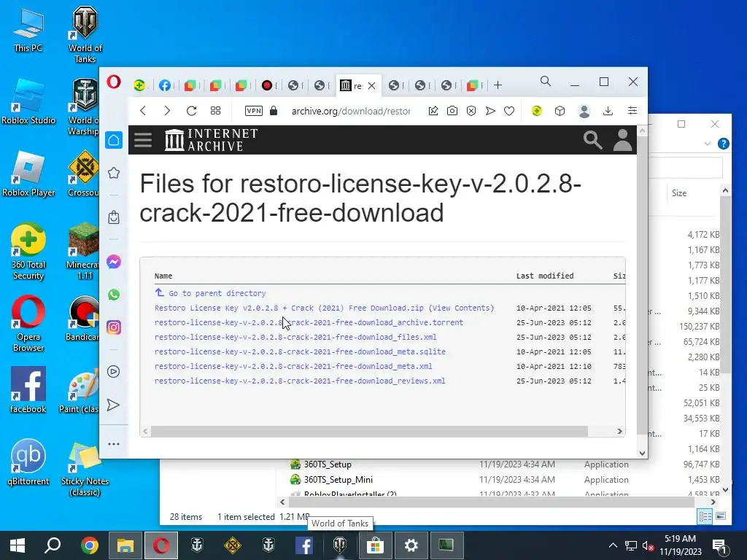This screenshot has height=560, width=747.
Task: Open Internet Archive user account icon
Action: (x=622, y=140)
